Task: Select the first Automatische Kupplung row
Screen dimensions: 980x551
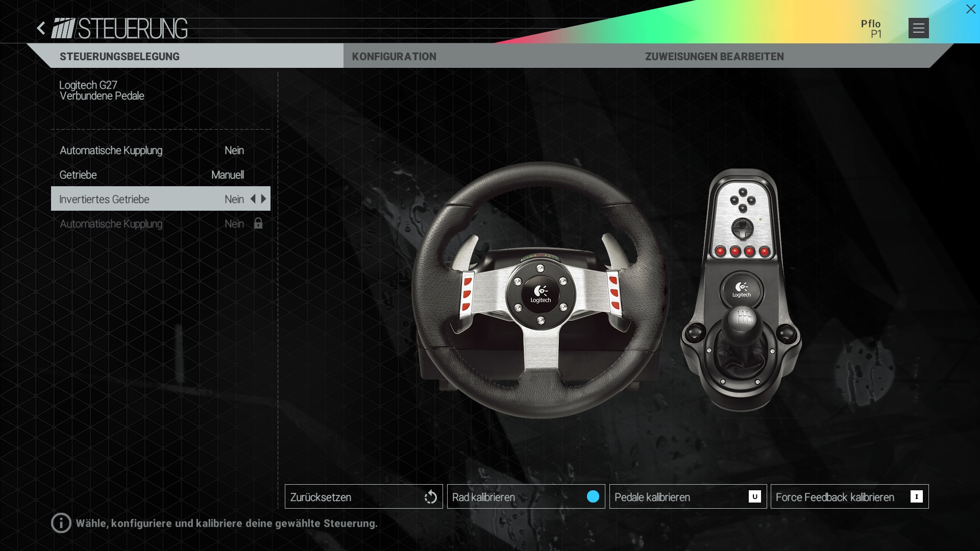Action: [x=161, y=151]
